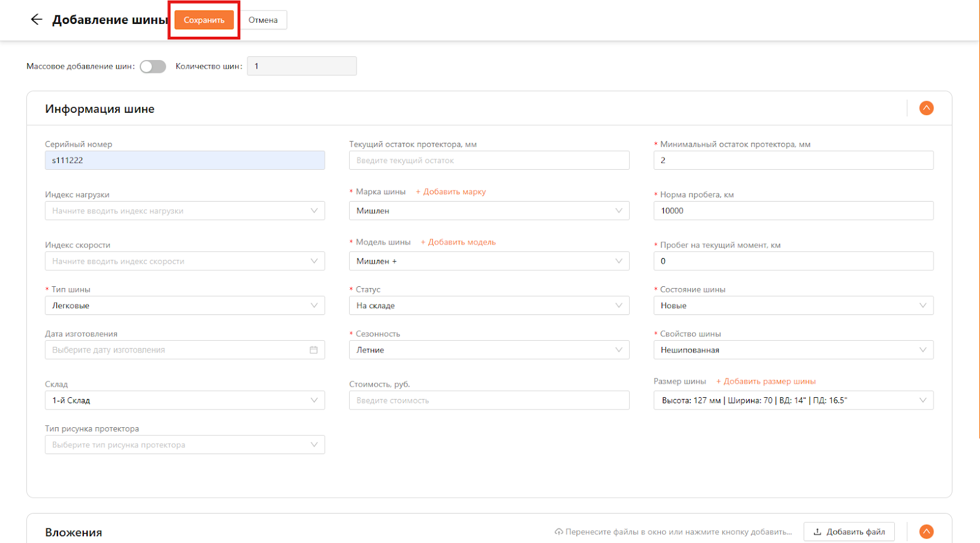The width and height of the screenshot is (980, 543).
Task: Click the Добавить файл button
Action: [849, 532]
